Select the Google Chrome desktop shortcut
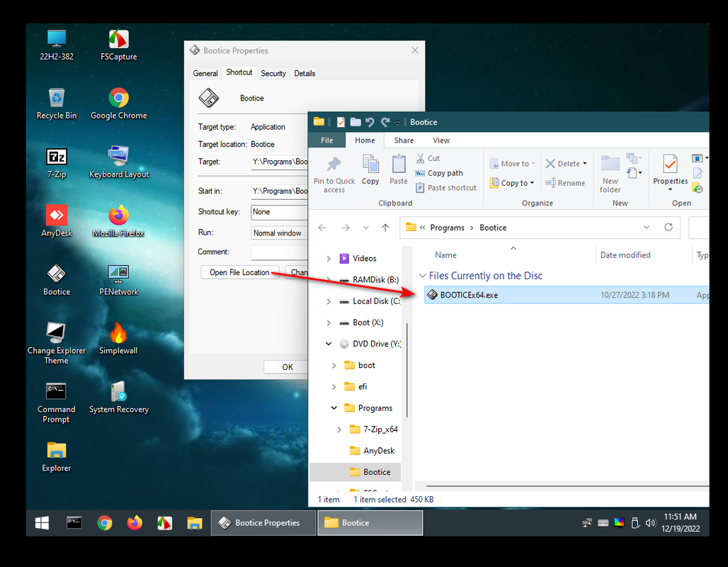The width and height of the screenshot is (728, 567). (x=118, y=104)
